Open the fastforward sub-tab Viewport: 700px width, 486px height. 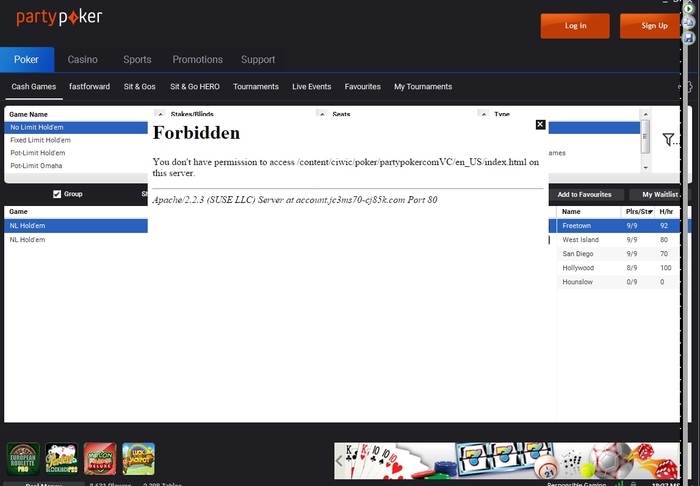(x=89, y=87)
